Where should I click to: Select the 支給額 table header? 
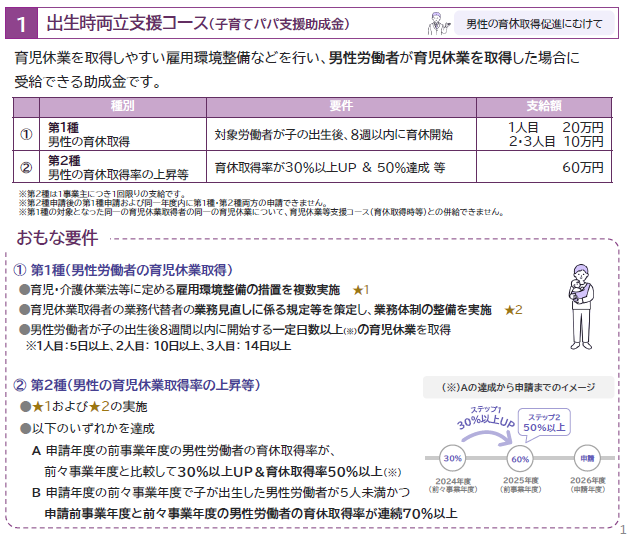[543, 105]
